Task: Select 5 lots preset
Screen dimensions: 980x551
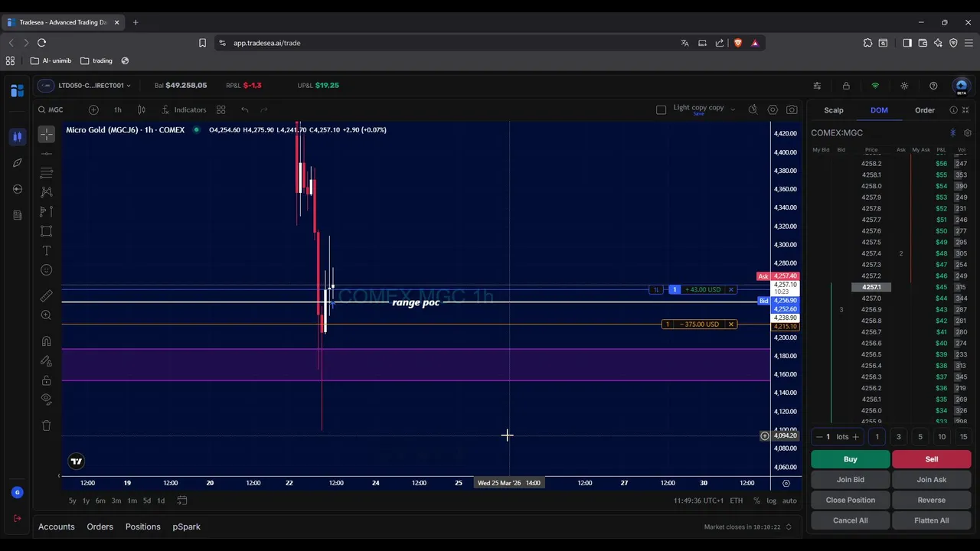Action: [x=920, y=437]
